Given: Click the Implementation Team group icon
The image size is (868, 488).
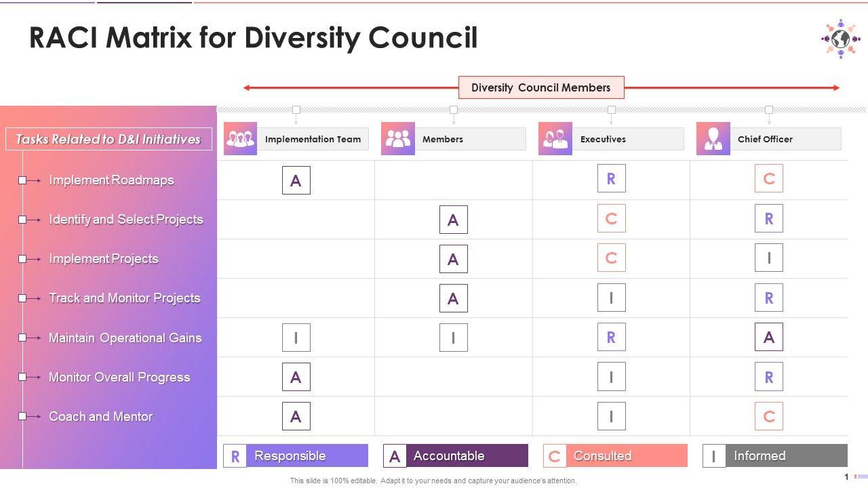Looking at the screenshot, I should tap(240, 139).
